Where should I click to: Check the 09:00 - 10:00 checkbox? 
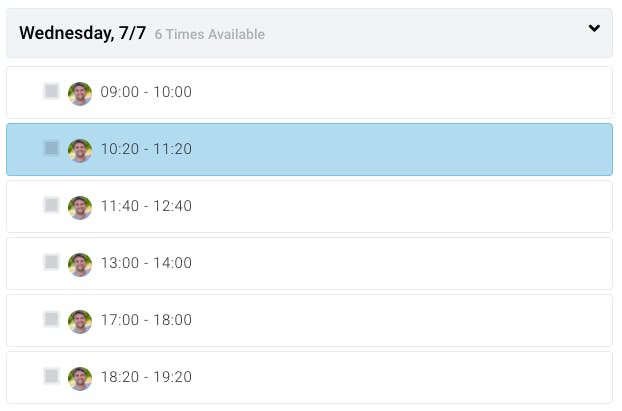click(x=51, y=91)
